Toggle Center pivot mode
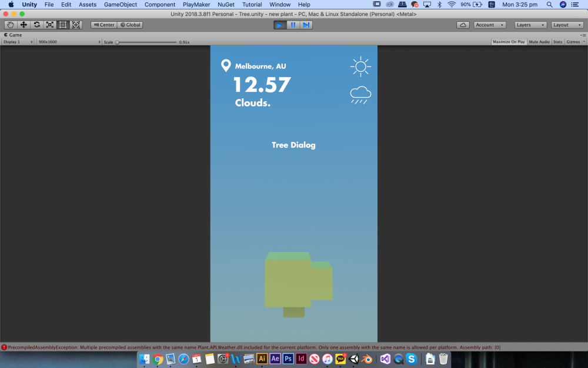This screenshot has width=588, height=368. tap(103, 25)
